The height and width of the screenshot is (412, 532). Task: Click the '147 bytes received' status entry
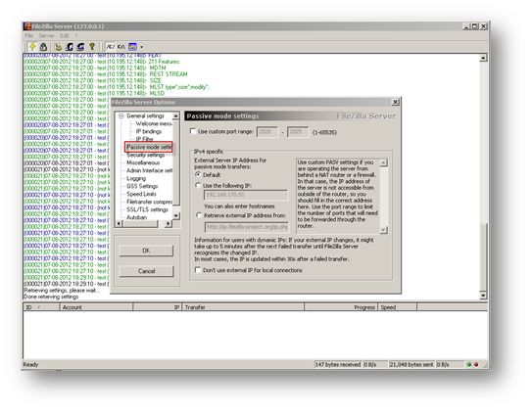(x=338, y=365)
